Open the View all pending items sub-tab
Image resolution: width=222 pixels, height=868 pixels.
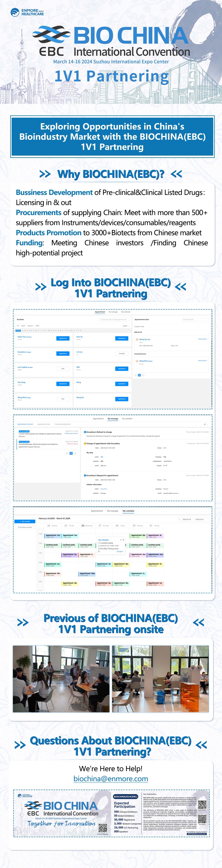(x=63, y=424)
